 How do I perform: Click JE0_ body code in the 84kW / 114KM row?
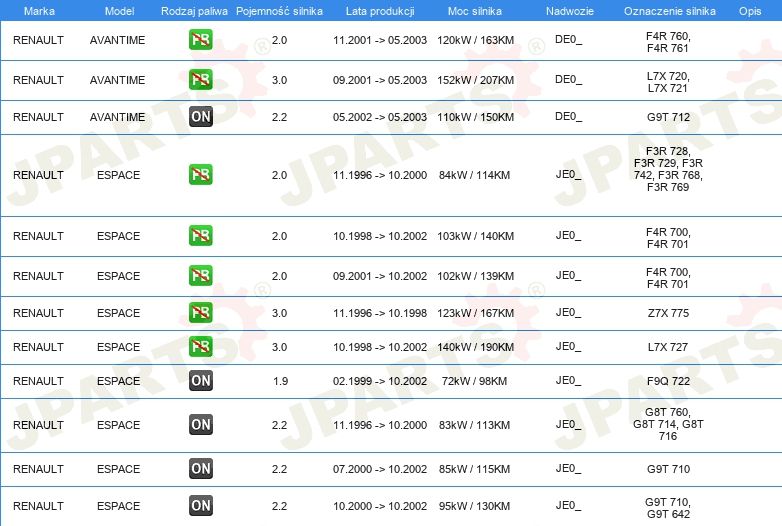pyautogui.click(x=569, y=175)
